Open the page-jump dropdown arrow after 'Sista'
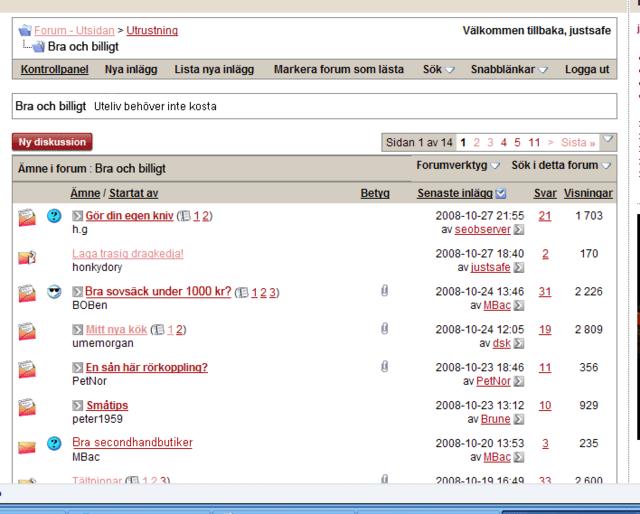Image resolution: width=640 pixels, height=514 pixels. coord(608,141)
